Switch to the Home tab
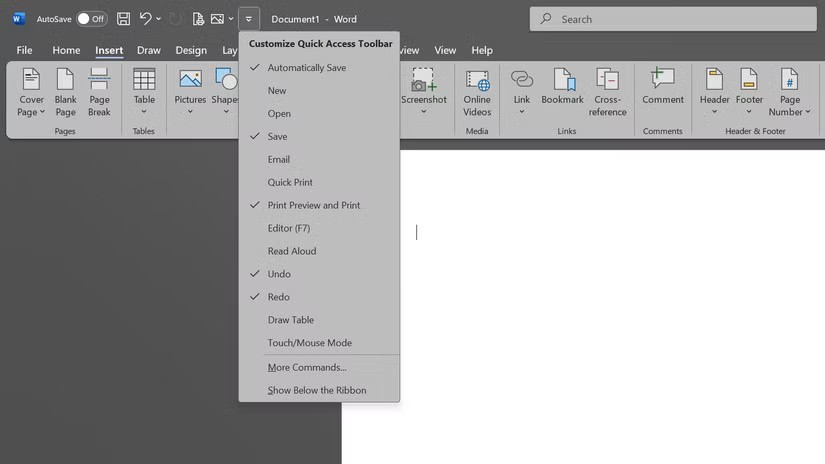Viewport: 825px width, 464px height. [x=66, y=50]
